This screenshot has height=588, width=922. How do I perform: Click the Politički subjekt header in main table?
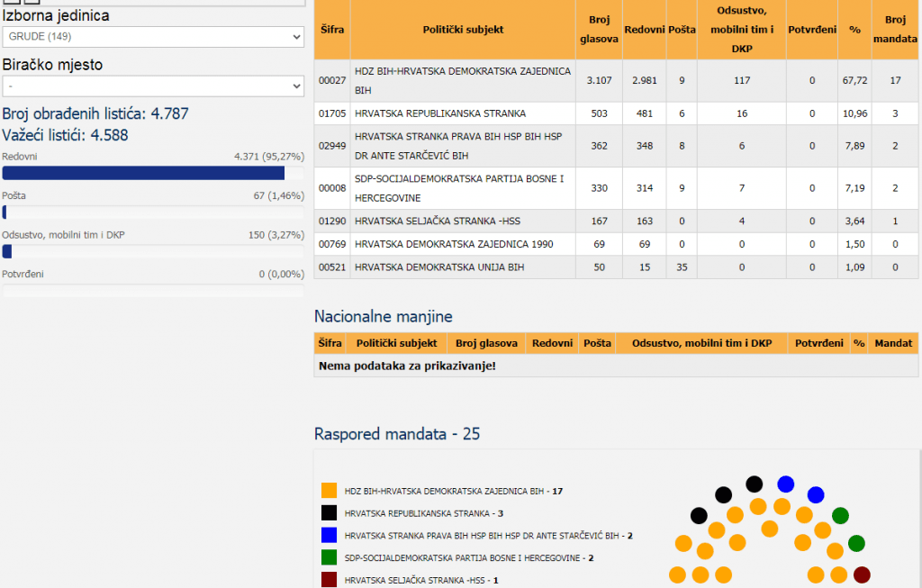tap(463, 30)
